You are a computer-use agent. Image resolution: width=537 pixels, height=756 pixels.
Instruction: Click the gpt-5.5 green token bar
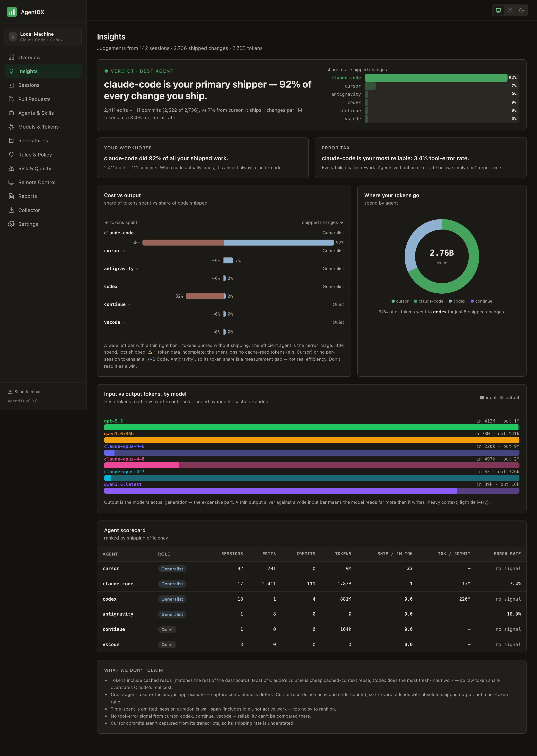(312, 427)
